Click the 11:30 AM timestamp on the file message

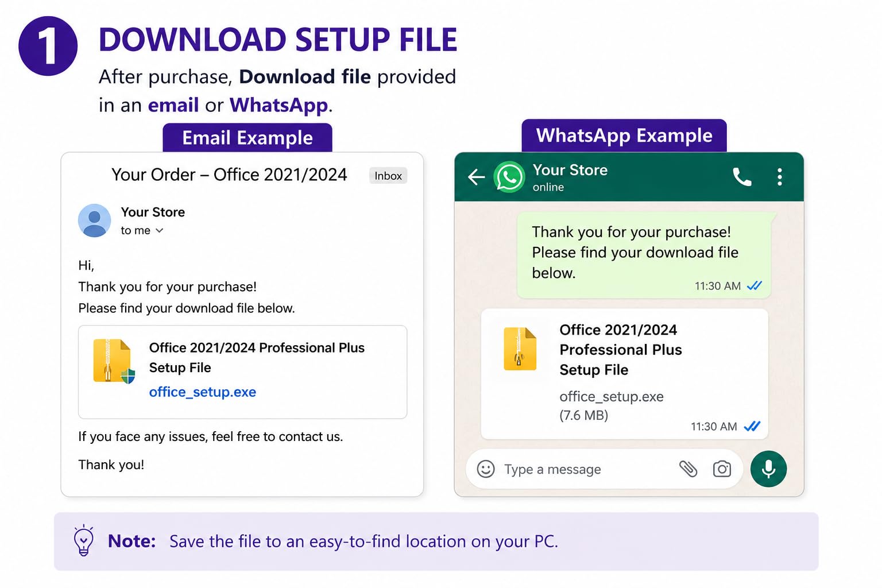pyautogui.click(x=714, y=427)
